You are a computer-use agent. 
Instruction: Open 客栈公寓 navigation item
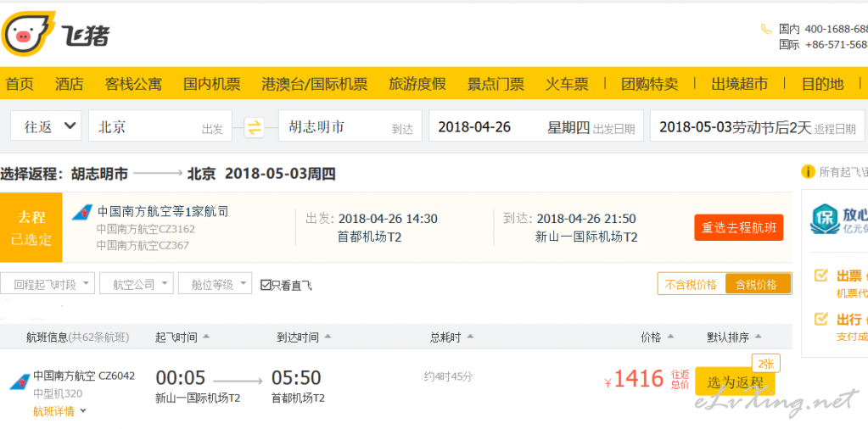133,84
